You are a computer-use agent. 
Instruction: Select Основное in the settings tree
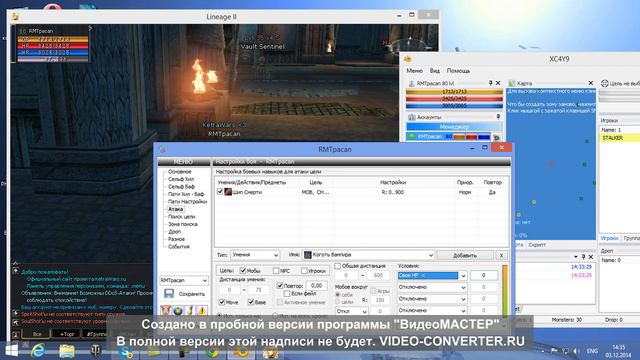click(180, 172)
